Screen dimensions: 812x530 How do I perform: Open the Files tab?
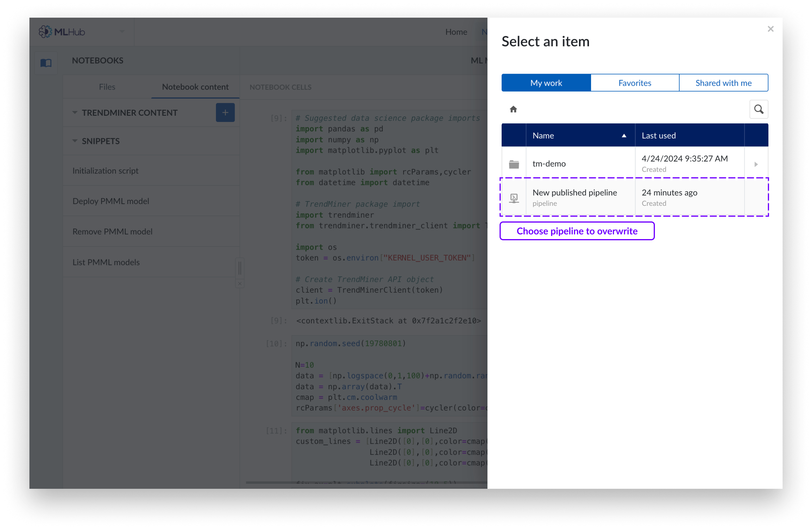click(107, 87)
